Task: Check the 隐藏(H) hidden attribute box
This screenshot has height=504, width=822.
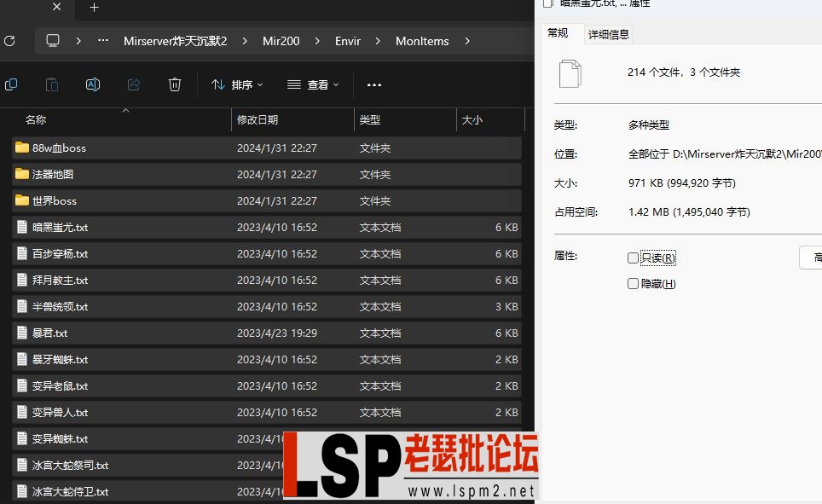Action: (634, 284)
